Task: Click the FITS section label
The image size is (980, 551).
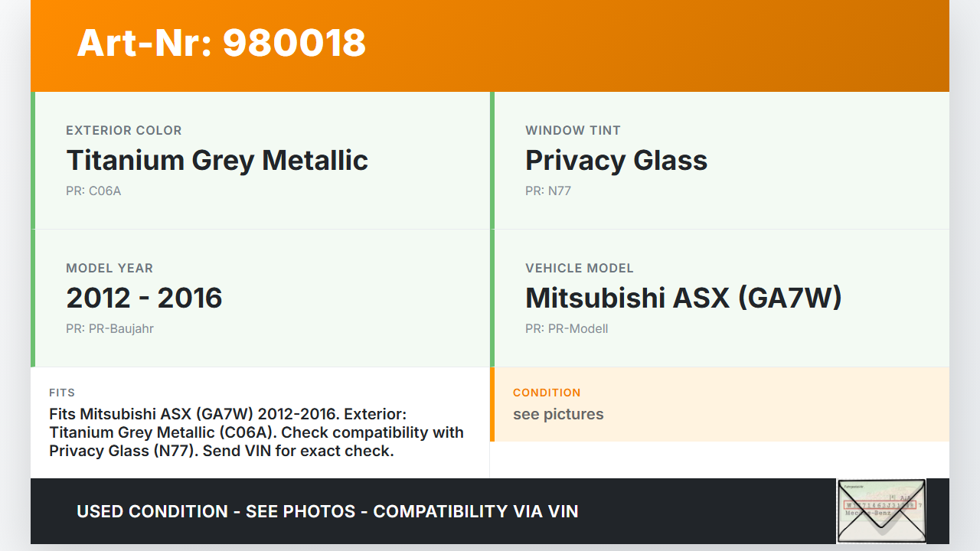Action: coord(62,393)
